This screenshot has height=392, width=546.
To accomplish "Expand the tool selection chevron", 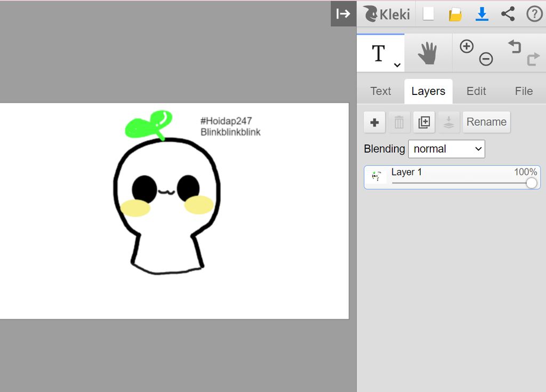I will point(397,65).
